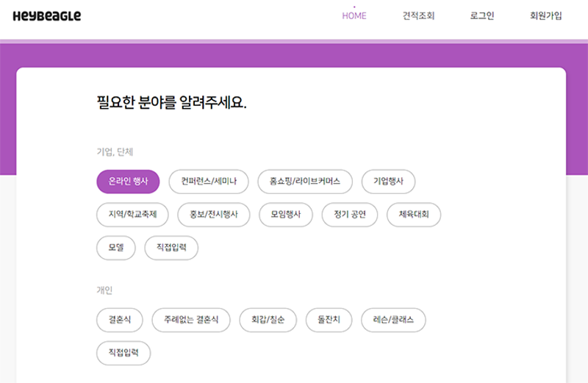The image size is (588, 383).
Task: Pick the 레슨/클래스 chip
Action: (x=393, y=320)
